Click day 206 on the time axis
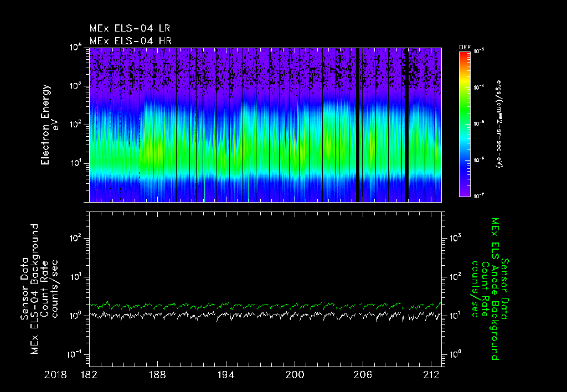The height and width of the screenshot is (392, 567). [363, 375]
